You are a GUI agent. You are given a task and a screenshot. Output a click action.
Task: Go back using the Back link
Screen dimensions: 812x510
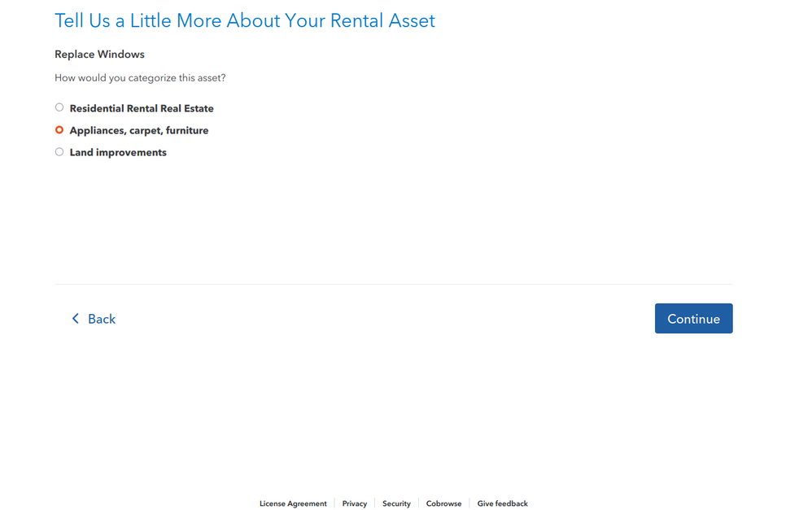point(94,319)
